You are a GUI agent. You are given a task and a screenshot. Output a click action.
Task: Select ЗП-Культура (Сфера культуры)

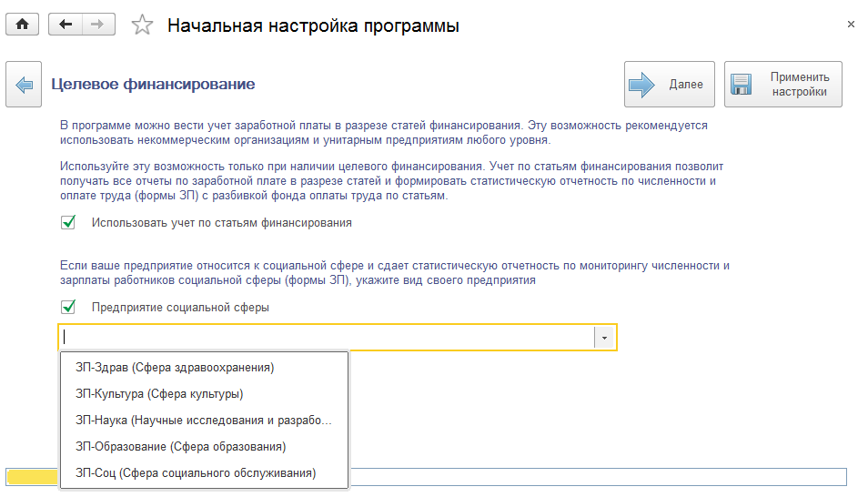coord(205,394)
